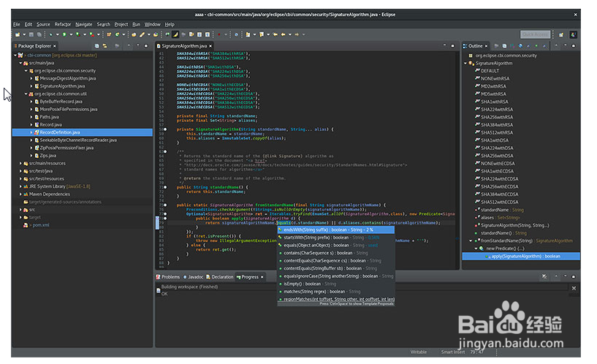The width and height of the screenshot is (597, 364).
Task: Maximize the editor area with its maximize icon
Action: (x=455, y=45)
